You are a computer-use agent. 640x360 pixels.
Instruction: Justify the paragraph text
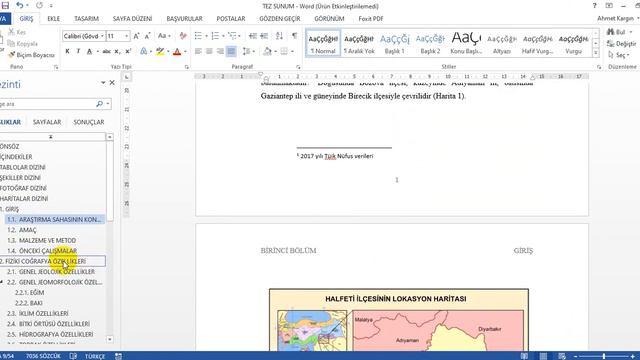[231, 51]
